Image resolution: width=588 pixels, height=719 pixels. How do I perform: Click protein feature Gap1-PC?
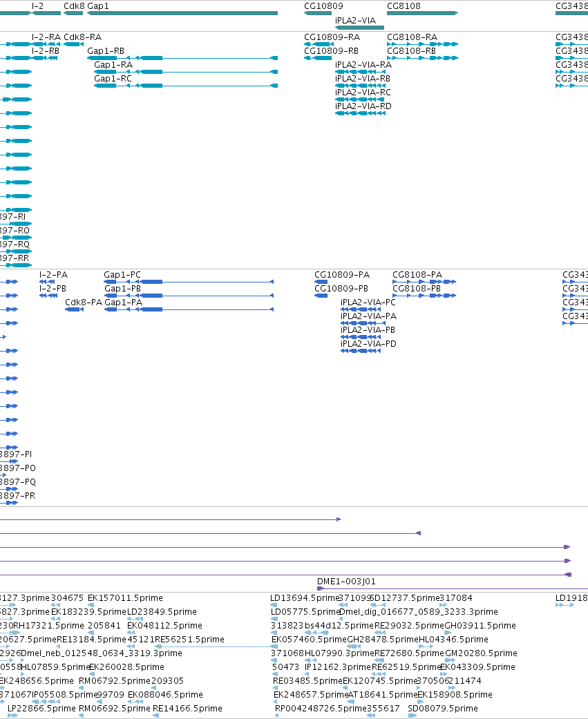point(189,282)
